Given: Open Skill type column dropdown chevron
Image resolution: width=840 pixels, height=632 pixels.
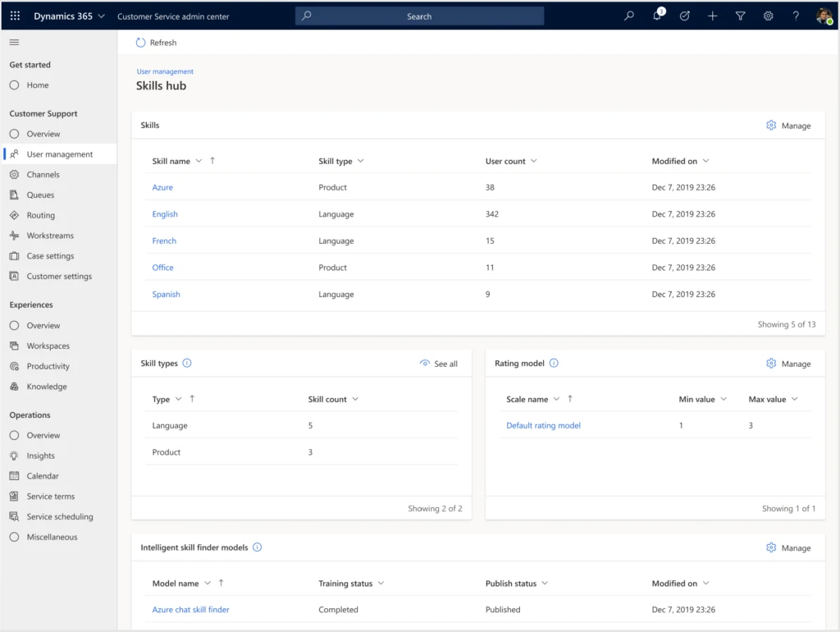Looking at the screenshot, I should pos(361,161).
